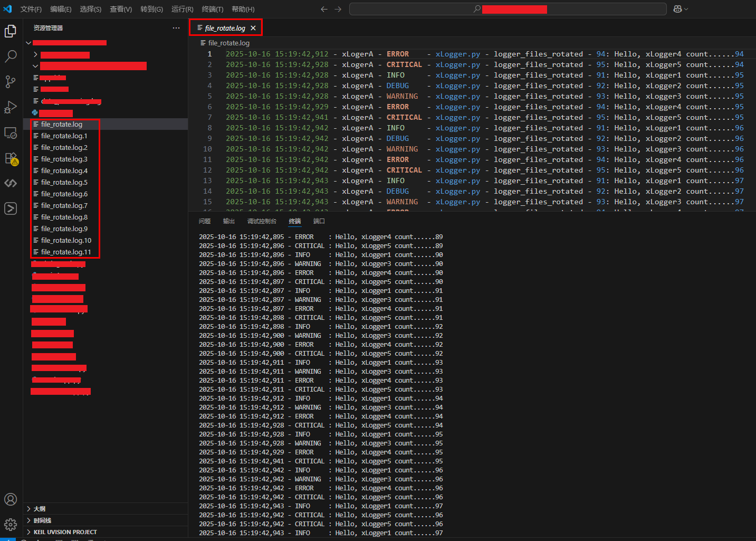Open the Explorer view in activity bar
The image size is (756, 541).
tap(11, 31)
